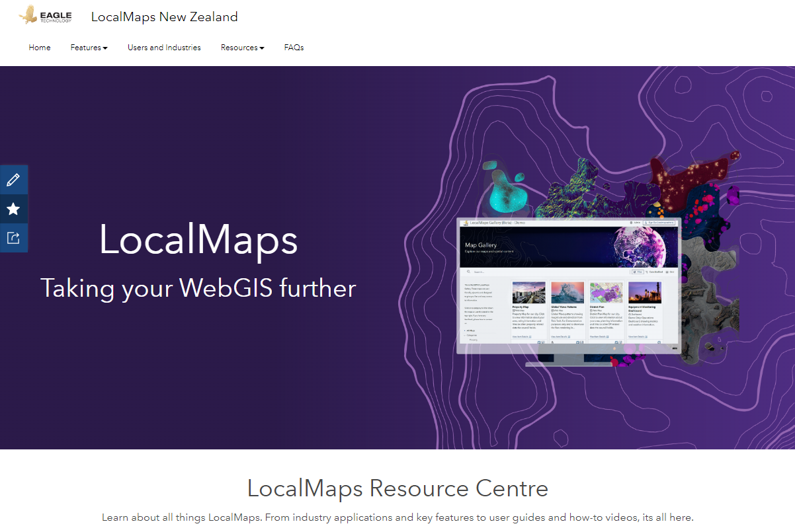Click the Property Map thumbnail image
Screen dimensions: 795x532
pyautogui.click(x=530, y=293)
